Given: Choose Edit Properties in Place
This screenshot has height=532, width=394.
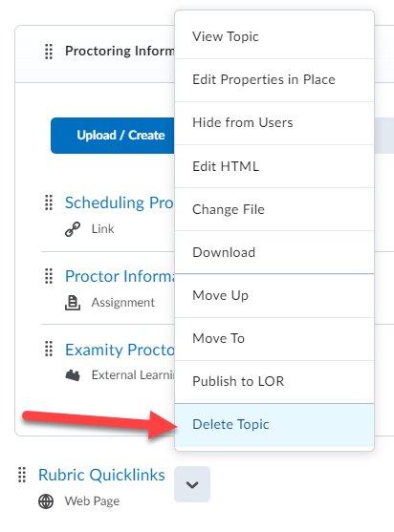Looking at the screenshot, I should 274,79.
